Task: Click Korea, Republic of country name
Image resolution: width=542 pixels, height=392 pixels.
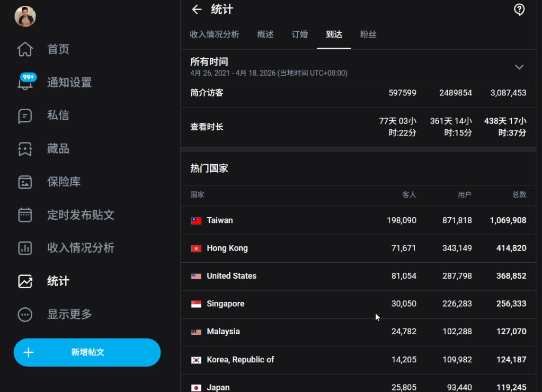Action: [240, 360]
